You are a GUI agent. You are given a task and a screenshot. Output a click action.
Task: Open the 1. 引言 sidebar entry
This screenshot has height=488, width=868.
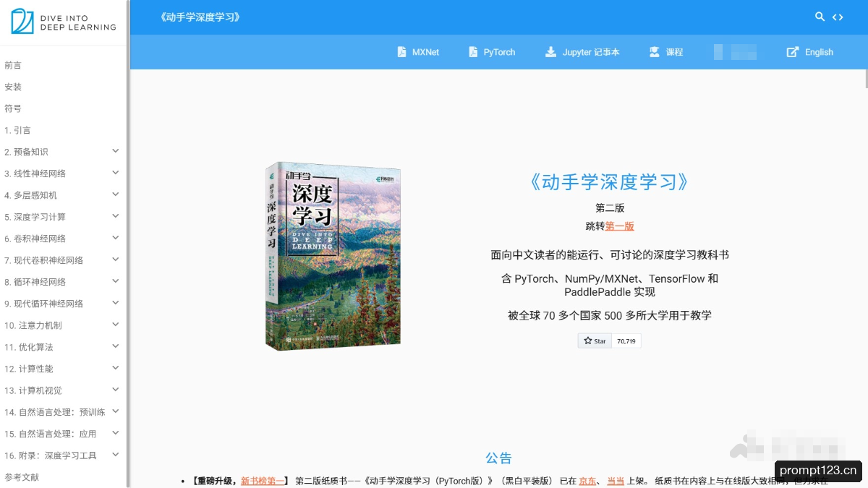(17, 130)
